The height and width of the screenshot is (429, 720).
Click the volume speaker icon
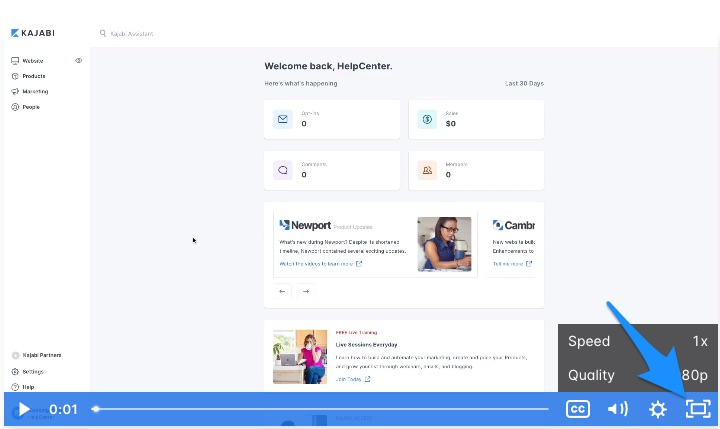(x=618, y=409)
